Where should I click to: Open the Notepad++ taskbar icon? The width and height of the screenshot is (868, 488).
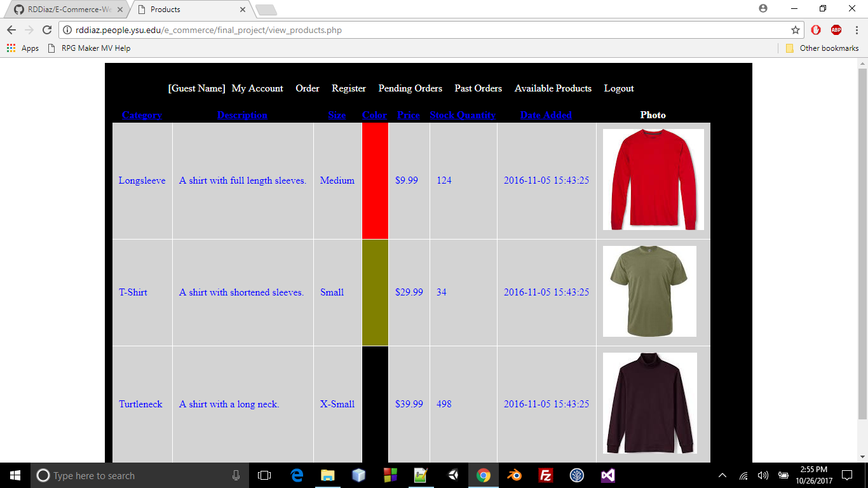[421, 475]
